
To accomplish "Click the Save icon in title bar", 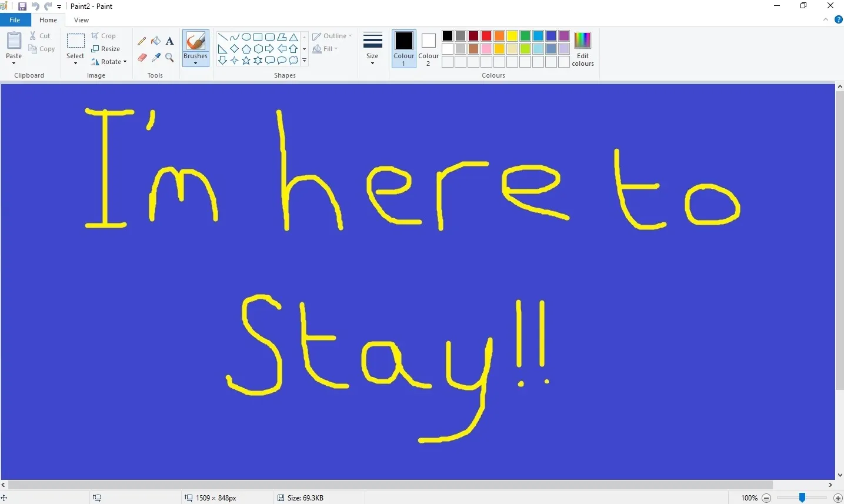I will tap(22, 6).
